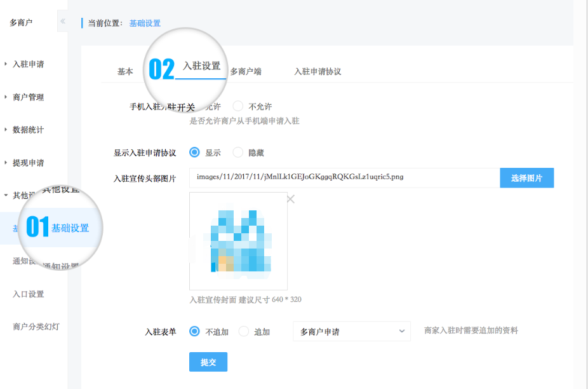Click the promo image path input field
Image resolution: width=588 pixels, height=389 pixels.
345,177
